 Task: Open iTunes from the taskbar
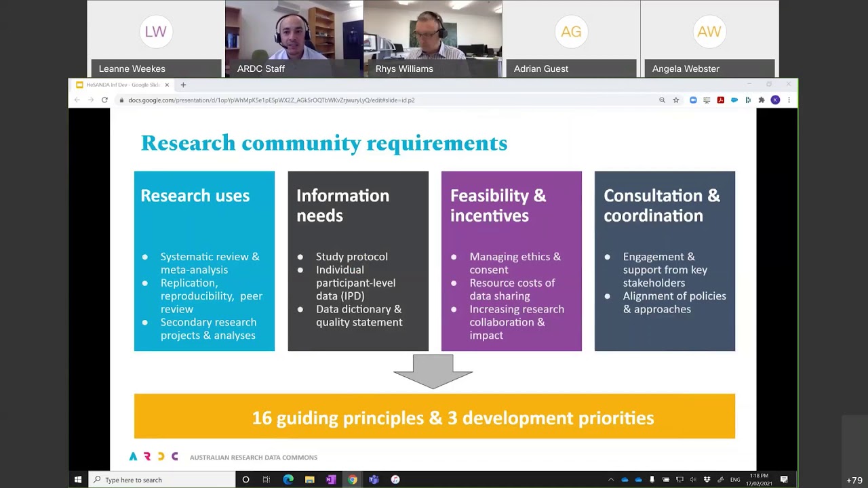coord(395,480)
